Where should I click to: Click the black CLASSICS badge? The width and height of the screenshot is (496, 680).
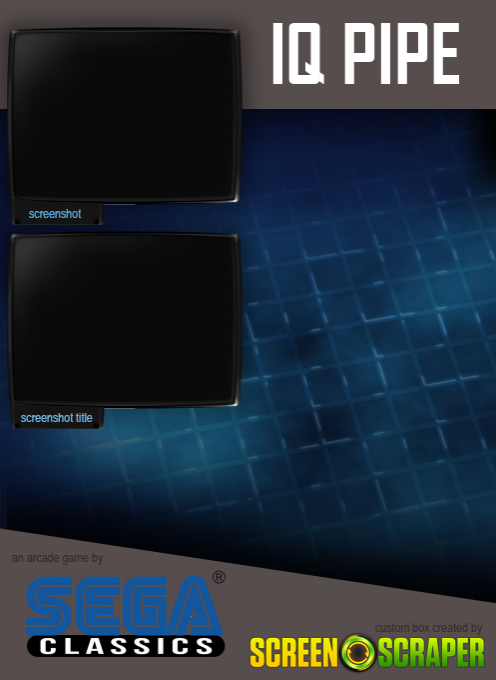[126, 646]
